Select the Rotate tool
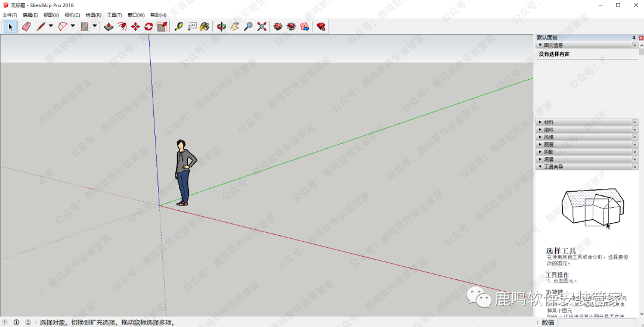644x327 pixels. [x=148, y=26]
